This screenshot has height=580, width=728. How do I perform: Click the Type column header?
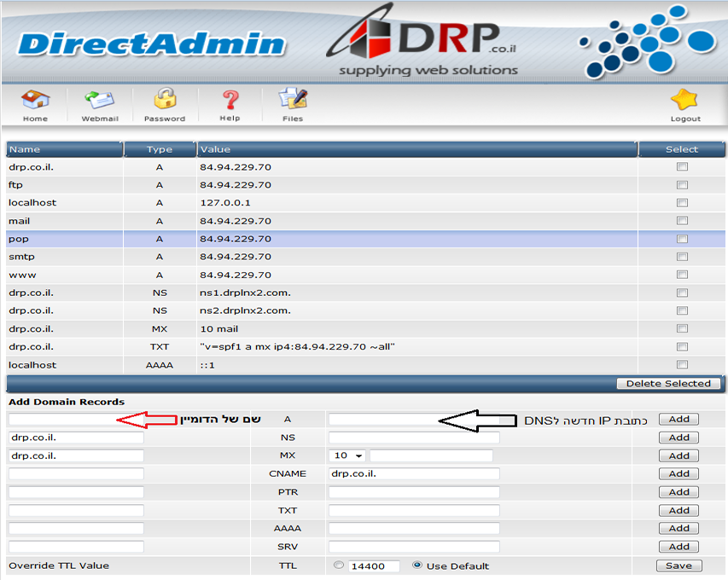coord(160,150)
